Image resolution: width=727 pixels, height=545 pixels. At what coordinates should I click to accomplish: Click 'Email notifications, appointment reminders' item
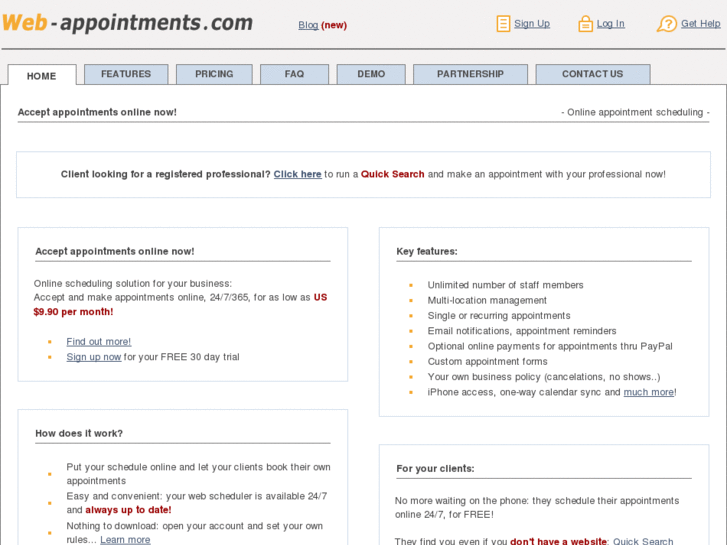pos(522,331)
